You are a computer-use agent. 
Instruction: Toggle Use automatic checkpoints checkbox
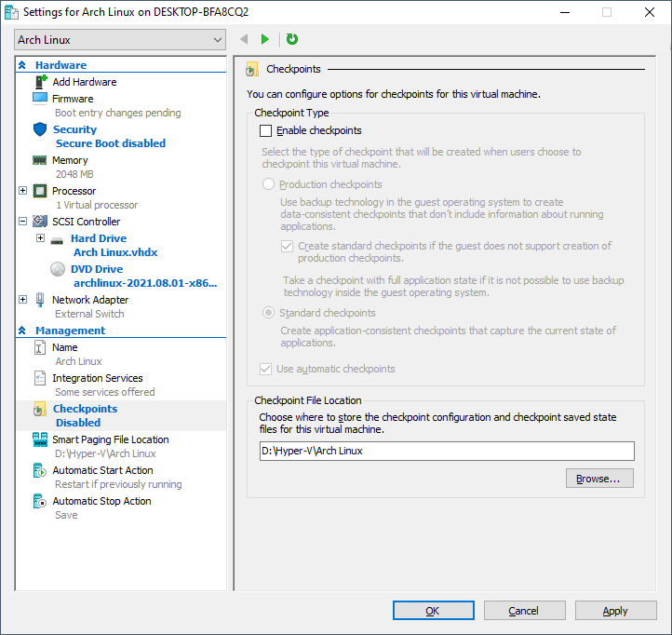[266, 370]
